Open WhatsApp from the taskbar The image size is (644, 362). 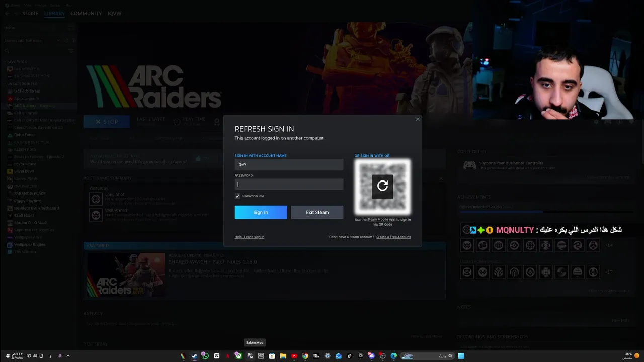coord(205,356)
